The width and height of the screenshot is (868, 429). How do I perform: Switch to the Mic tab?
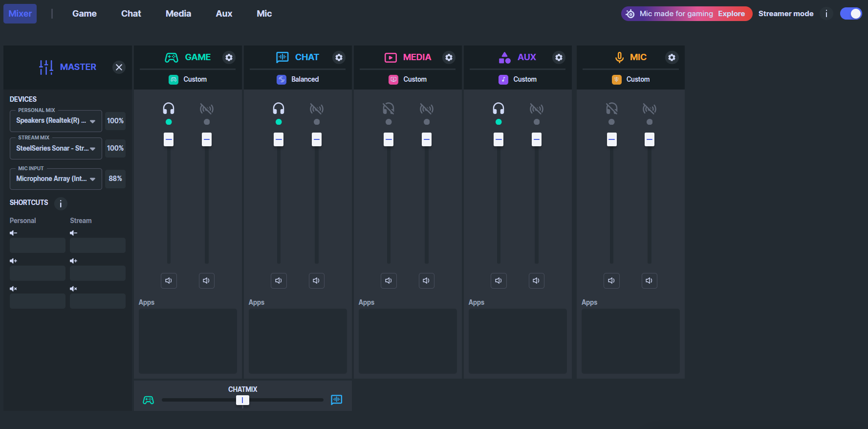tap(264, 14)
